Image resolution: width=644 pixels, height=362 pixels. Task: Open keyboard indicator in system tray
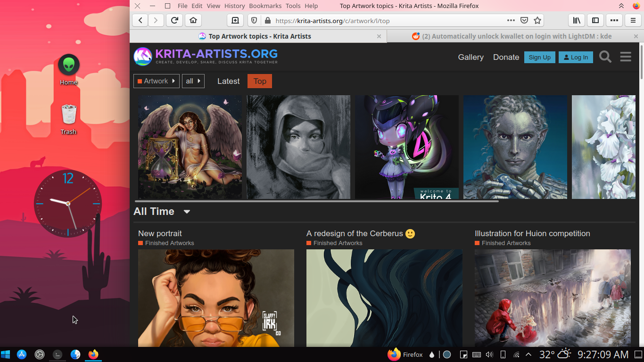point(477,354)
